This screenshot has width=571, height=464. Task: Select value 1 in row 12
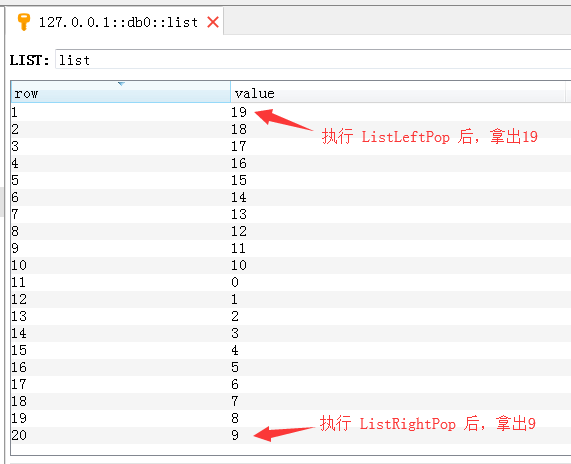[235, 299]
